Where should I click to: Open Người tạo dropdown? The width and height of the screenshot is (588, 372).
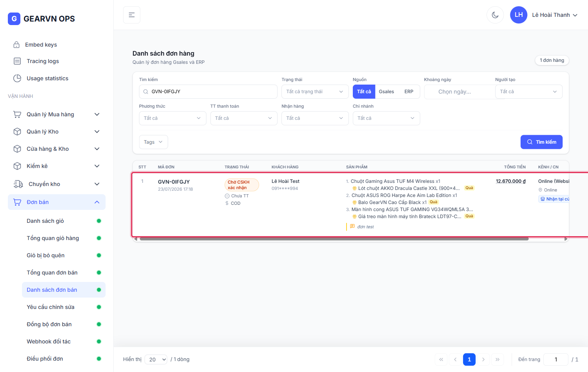pos(529,92)
